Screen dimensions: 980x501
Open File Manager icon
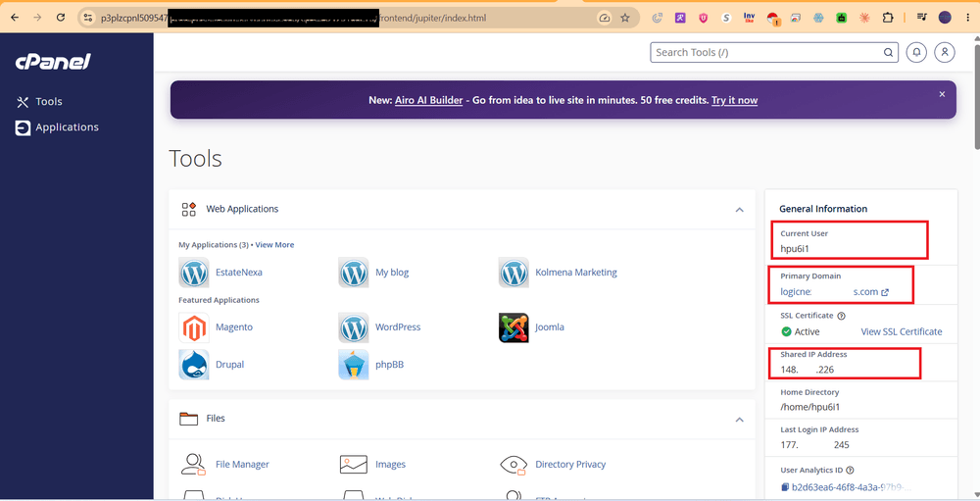coord(194,464)
